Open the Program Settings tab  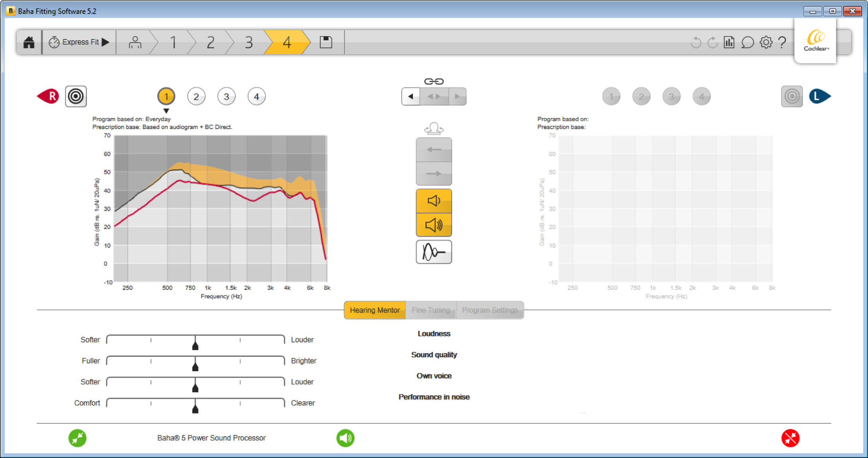coord(490,310)
